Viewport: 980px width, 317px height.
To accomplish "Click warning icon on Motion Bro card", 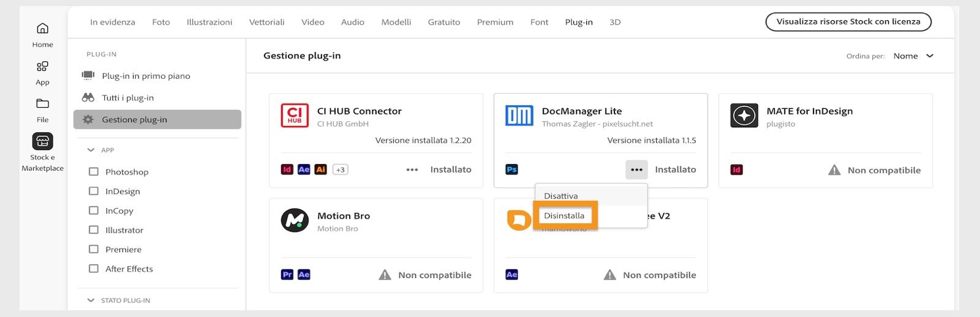I will click(385, 275).
